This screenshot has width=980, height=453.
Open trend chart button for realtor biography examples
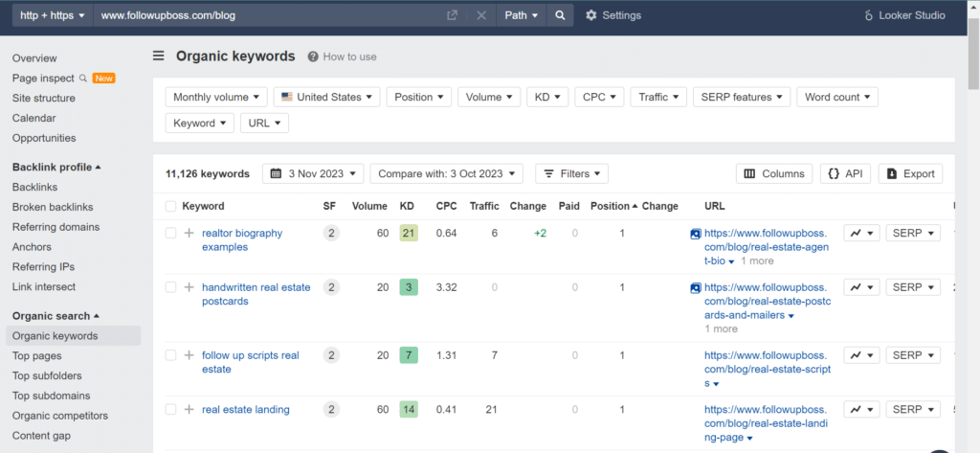(862, 234)
